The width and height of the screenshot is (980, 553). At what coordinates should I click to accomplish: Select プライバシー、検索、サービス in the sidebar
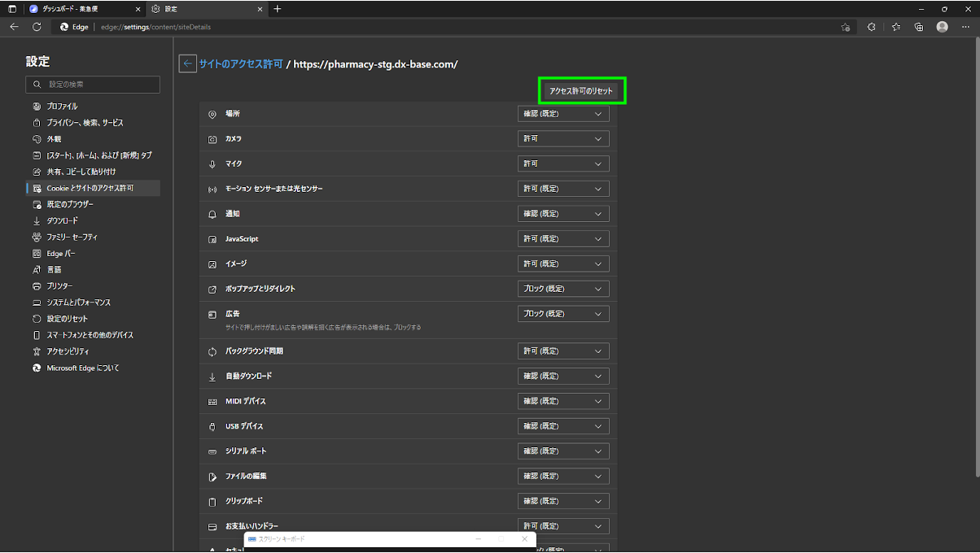[x=85, y=123]
